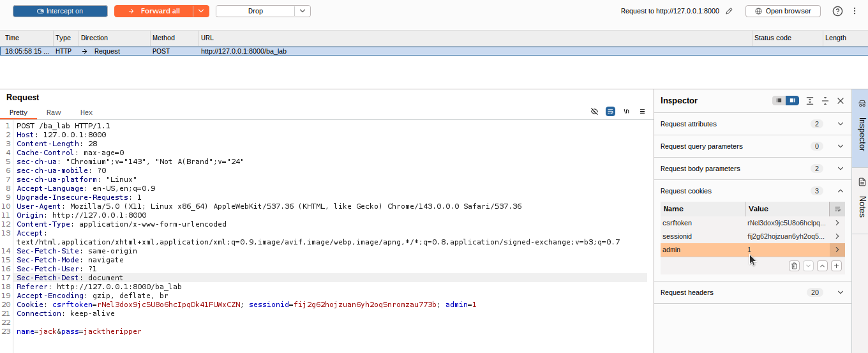The height and width of the screenshot is (353, 868).
Task: Delete selected cookie with trash icon
Action: pos(794,266)
